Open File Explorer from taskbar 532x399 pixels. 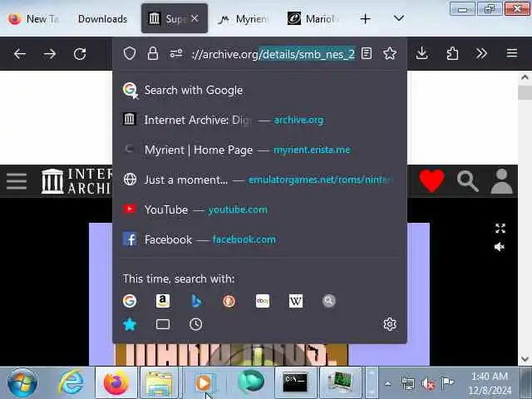coord(159,382)
